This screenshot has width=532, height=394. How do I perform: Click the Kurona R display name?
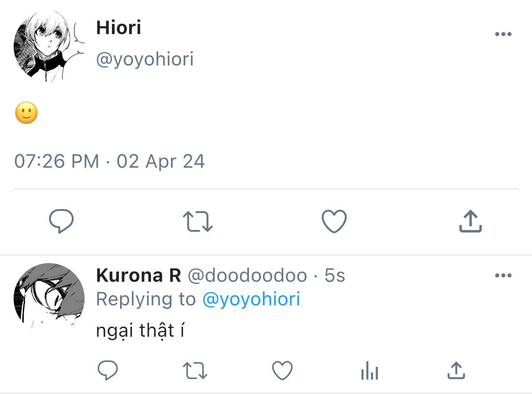[x=139, y=275]
